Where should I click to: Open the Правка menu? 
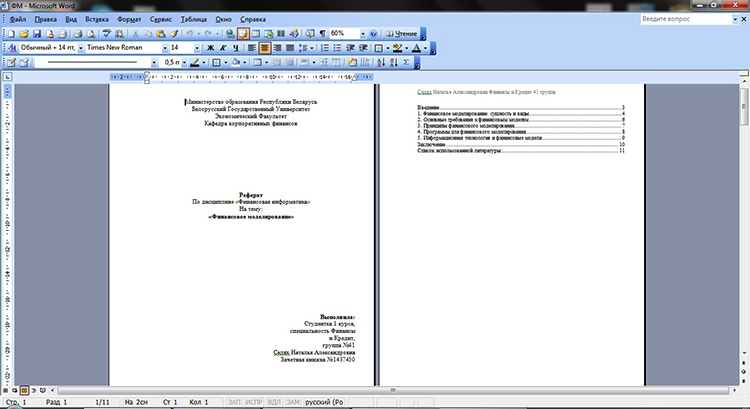pyautogui.click(x=45, y=19)
